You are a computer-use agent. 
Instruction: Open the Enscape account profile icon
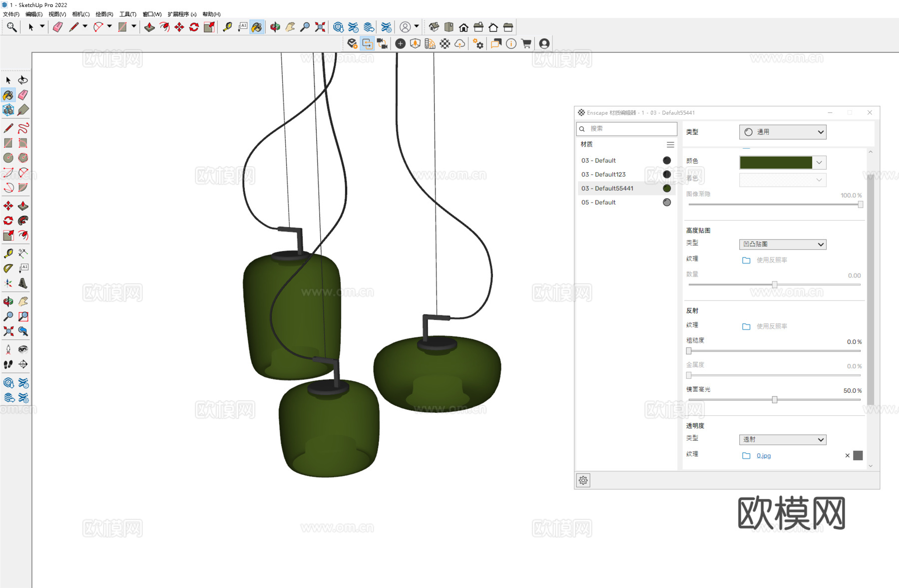[544, 44]
